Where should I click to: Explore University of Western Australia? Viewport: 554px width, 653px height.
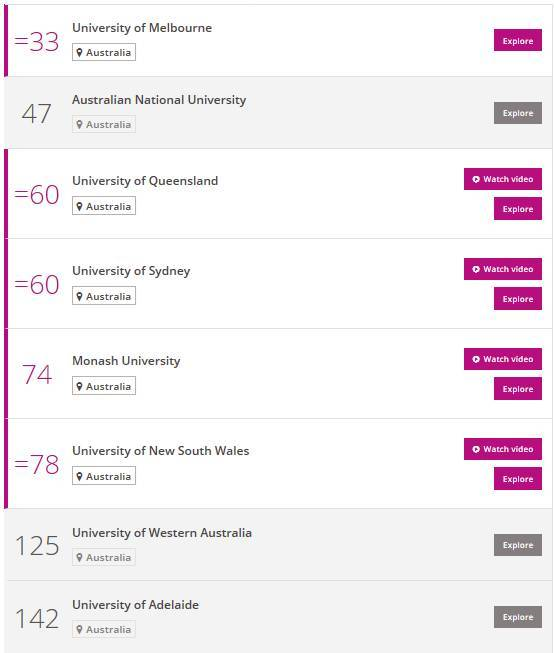518,545
